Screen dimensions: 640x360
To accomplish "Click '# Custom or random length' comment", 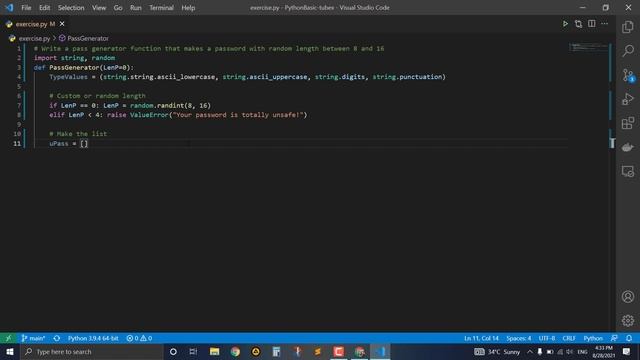I will 97,96.
